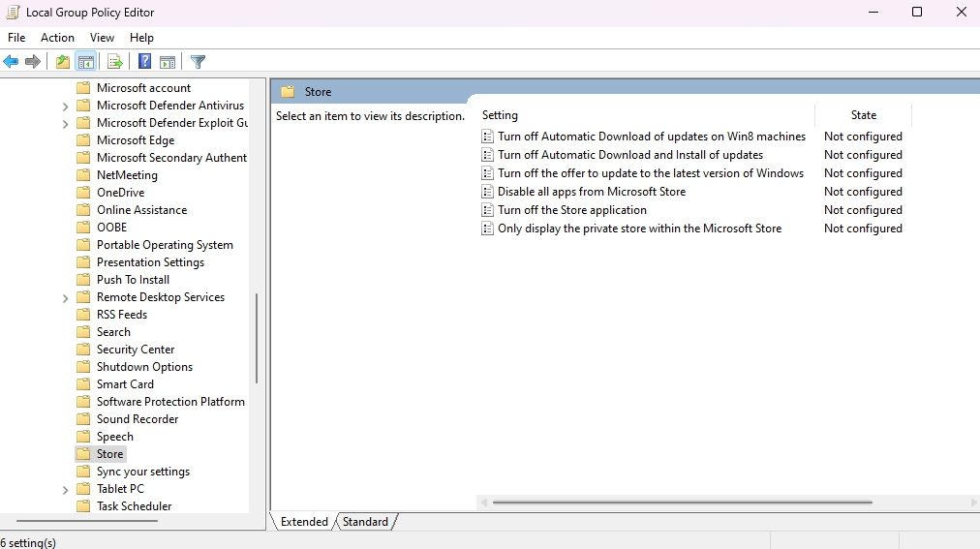Switch to the Extended tab
This screenshot has width=980, height=549.
304,522
